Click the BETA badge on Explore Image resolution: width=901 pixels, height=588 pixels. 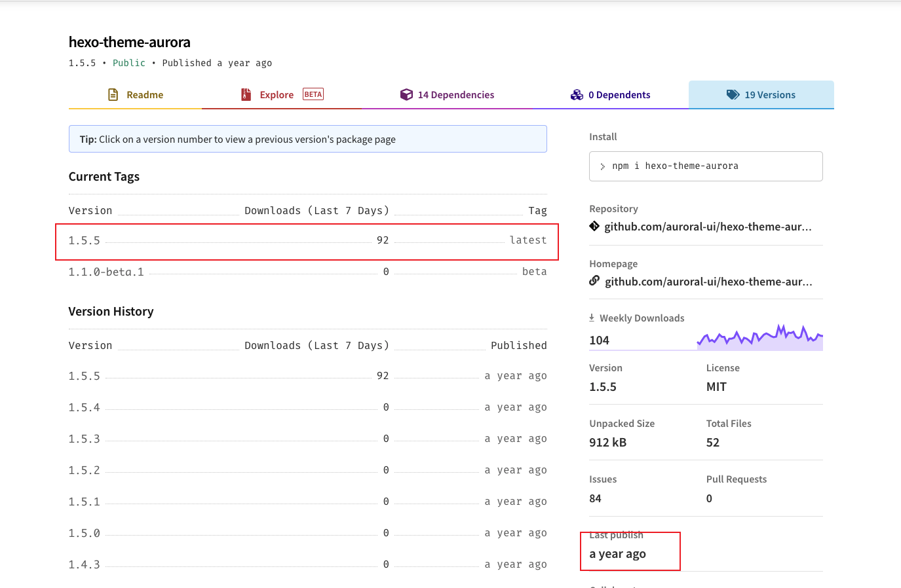point(313,94)
